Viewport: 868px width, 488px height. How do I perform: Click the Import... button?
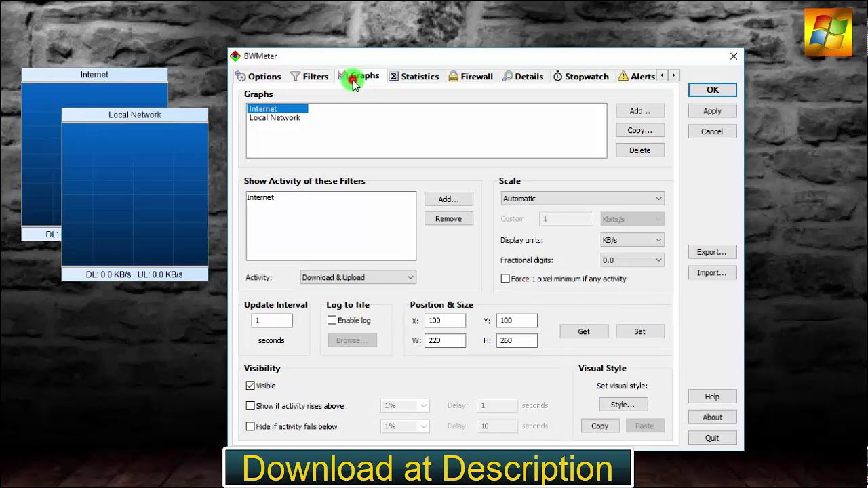[712, 272]
